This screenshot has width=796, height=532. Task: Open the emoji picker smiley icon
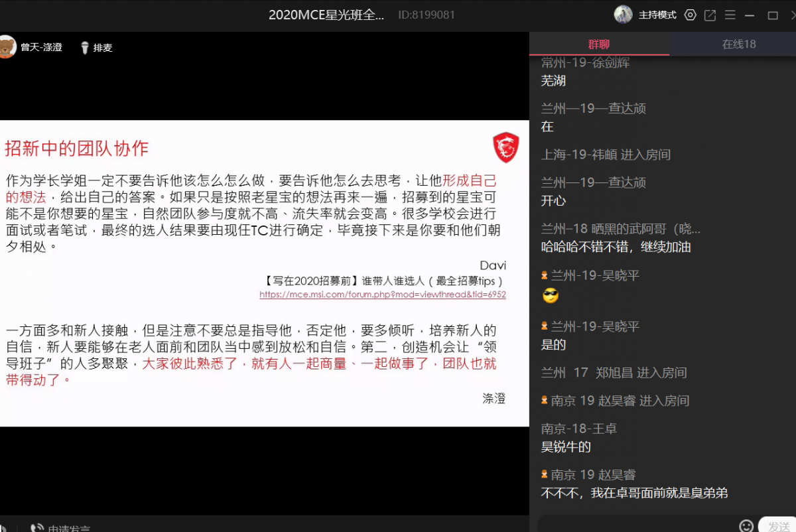pyautogui.click(x=746, y=525)
